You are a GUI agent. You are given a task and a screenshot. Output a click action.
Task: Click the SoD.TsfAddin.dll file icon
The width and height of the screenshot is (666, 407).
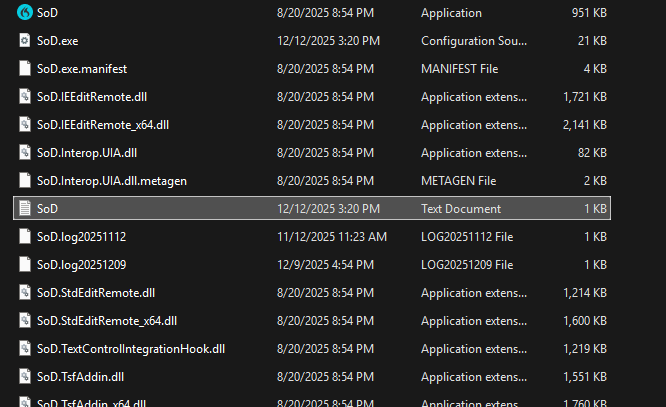(x=26, y=377)
